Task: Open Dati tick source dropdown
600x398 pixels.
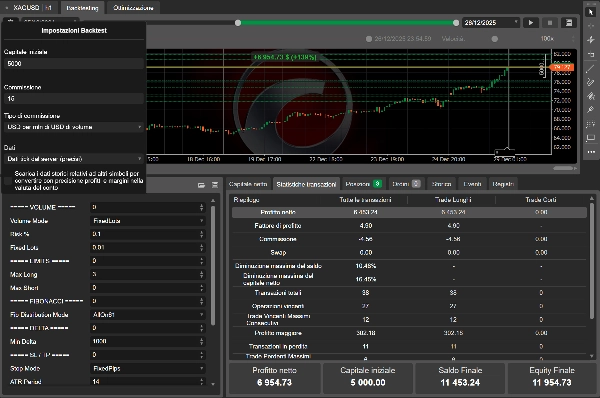Action: 74,159
